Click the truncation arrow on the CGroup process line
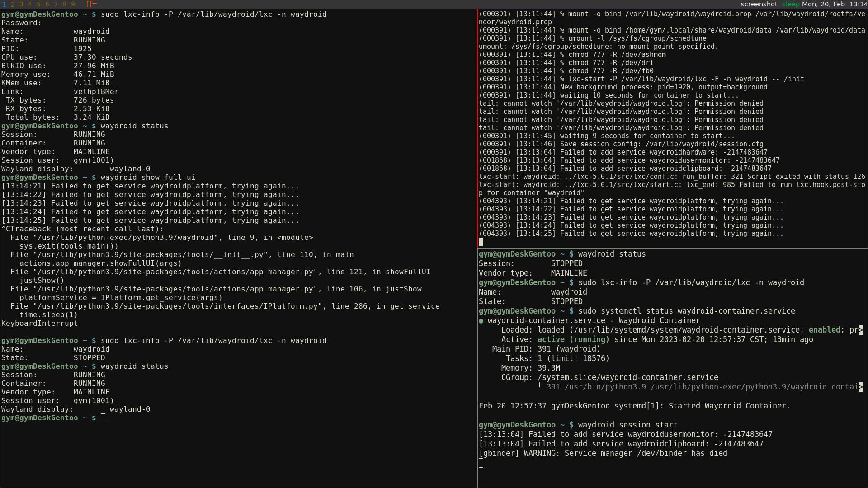Image resolution: width=868 pixels, height=488 pixels. point(861,387)
